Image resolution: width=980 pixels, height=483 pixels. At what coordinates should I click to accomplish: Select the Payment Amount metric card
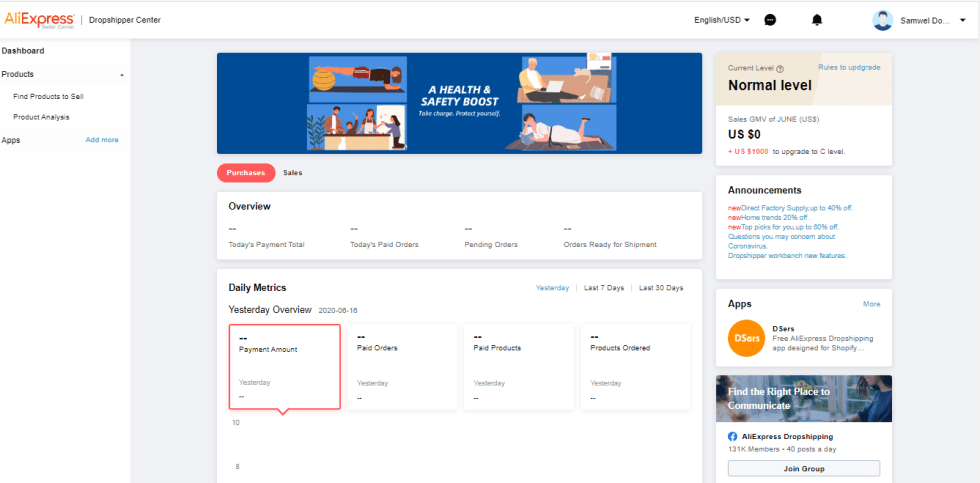(x=284, y=367)
